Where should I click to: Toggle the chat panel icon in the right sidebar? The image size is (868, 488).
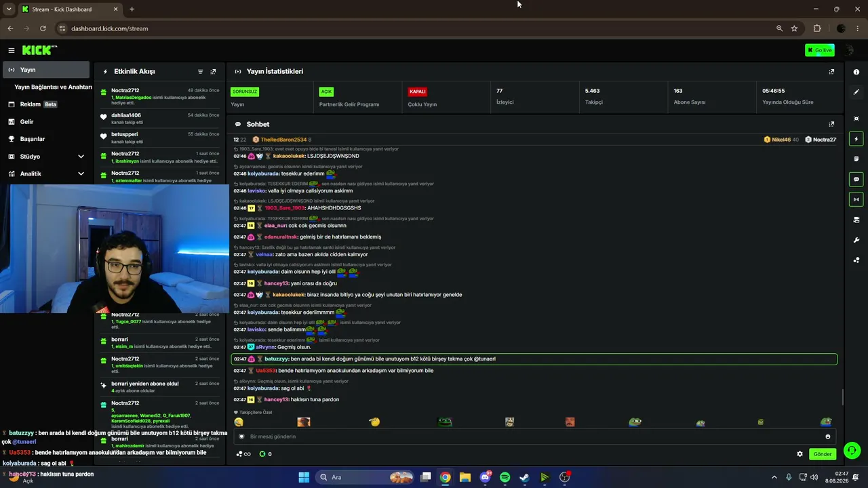[856, 180]
